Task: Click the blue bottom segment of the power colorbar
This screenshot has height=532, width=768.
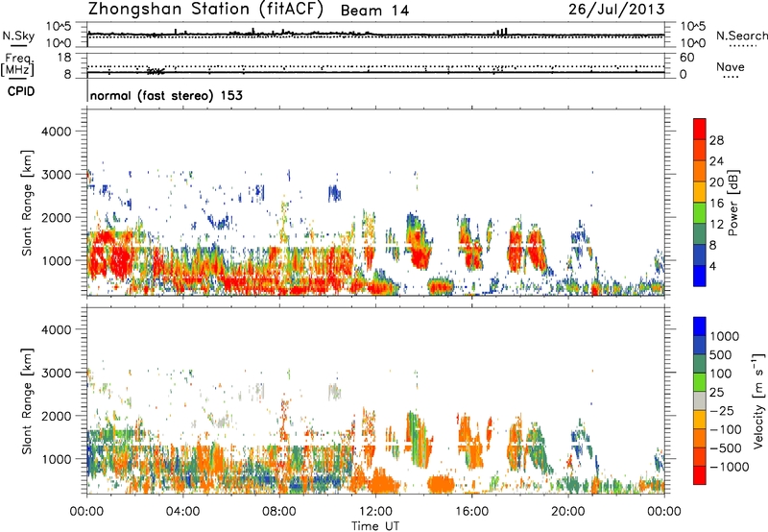Action: tap(700, 276)
